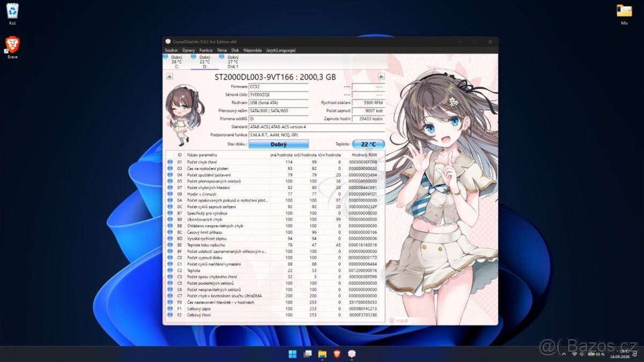Click the serial number field

(x=279, y=94)
